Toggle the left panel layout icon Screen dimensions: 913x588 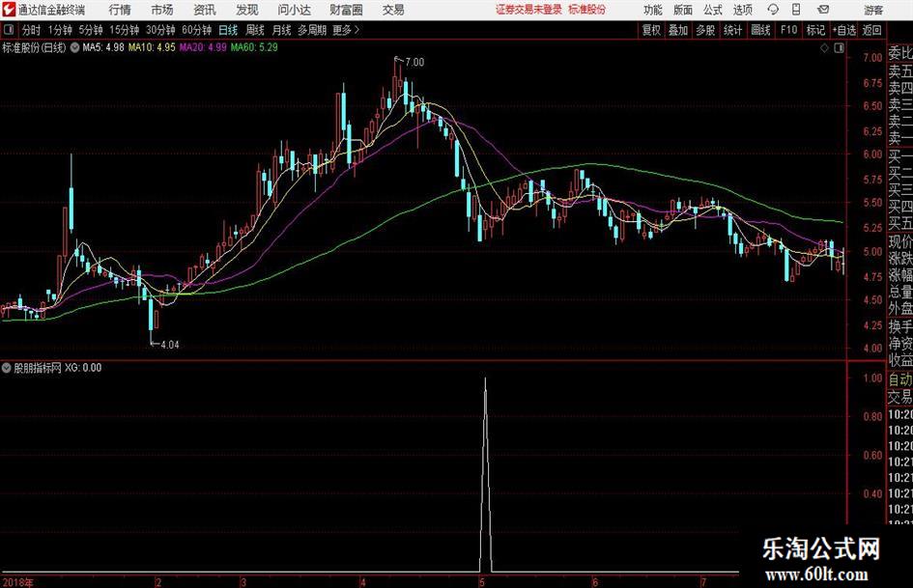(8, 30)
